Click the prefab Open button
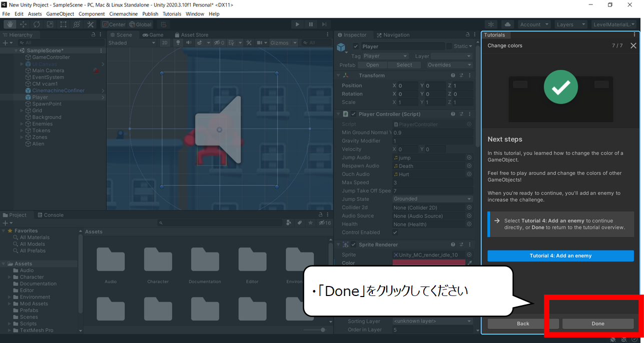Screen dimensions: 644x343 [x=372, y=65]
